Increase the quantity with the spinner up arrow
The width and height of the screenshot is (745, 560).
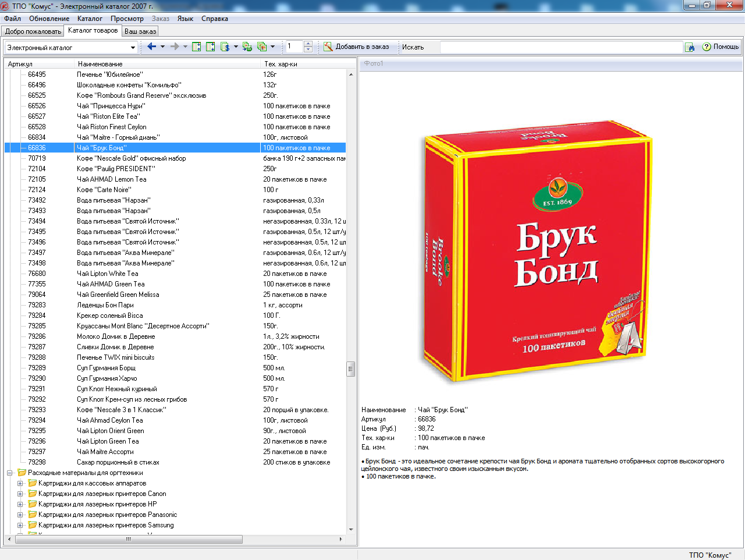tap(308, 44)
